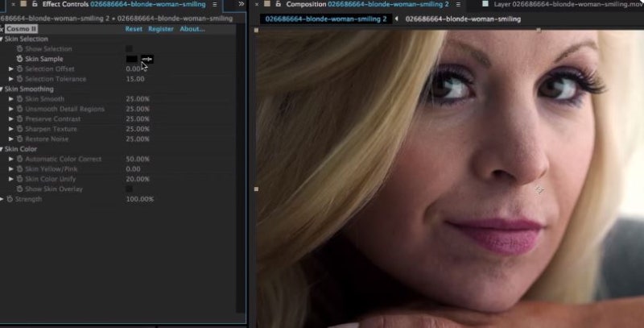Toggle stopwatch for Preserve Contrast
Screen dimensions: 644x328
pyautogui.click(x=19, y=118)
